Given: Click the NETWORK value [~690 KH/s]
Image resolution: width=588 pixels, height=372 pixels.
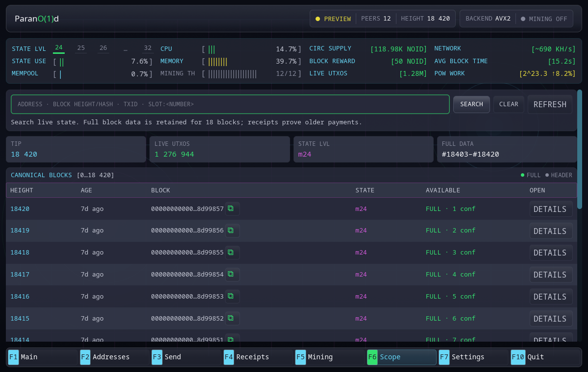Looking at the screenshot, I should 554,49.
